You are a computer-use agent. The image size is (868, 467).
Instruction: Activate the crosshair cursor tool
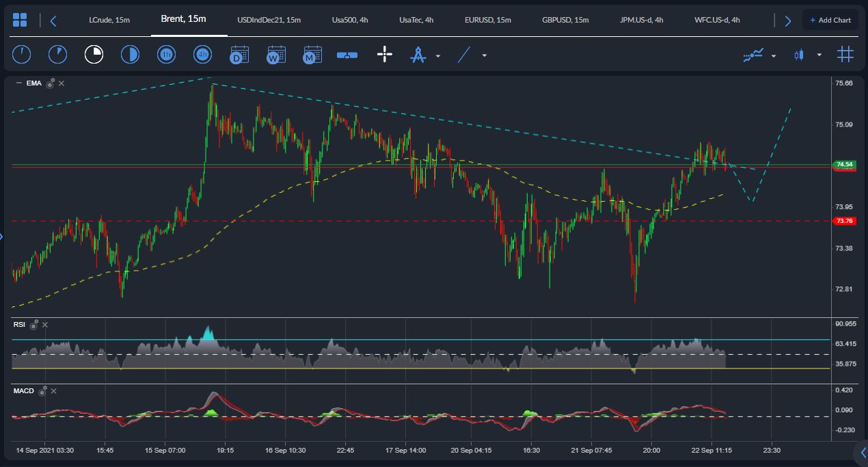pyautogui.click(x=385, y=55)
